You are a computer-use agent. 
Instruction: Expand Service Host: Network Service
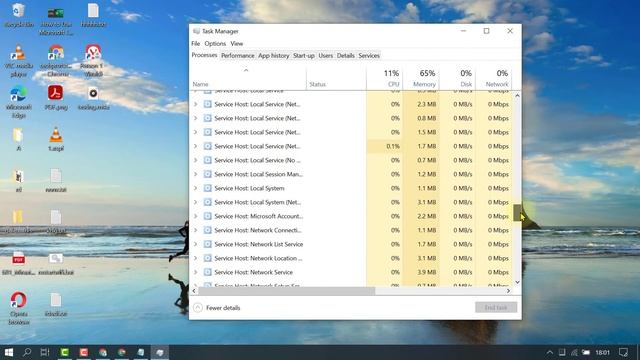click(196, 272)
